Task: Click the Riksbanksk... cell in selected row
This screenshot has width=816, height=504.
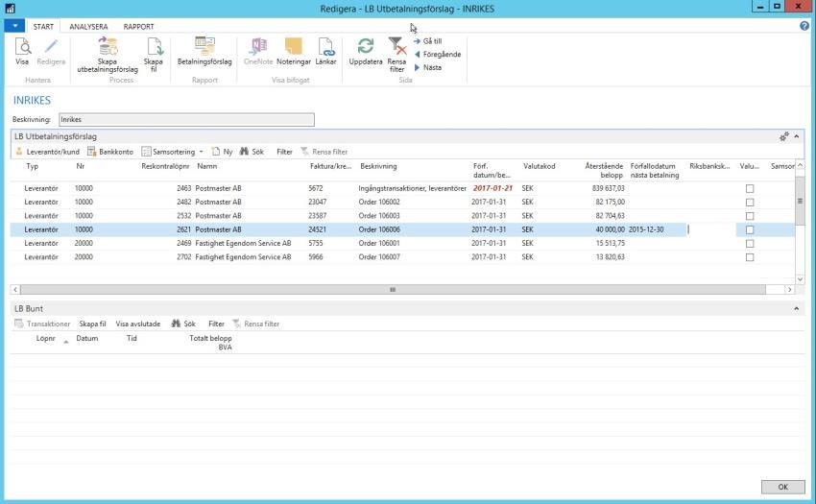Action: coord(710,229)
